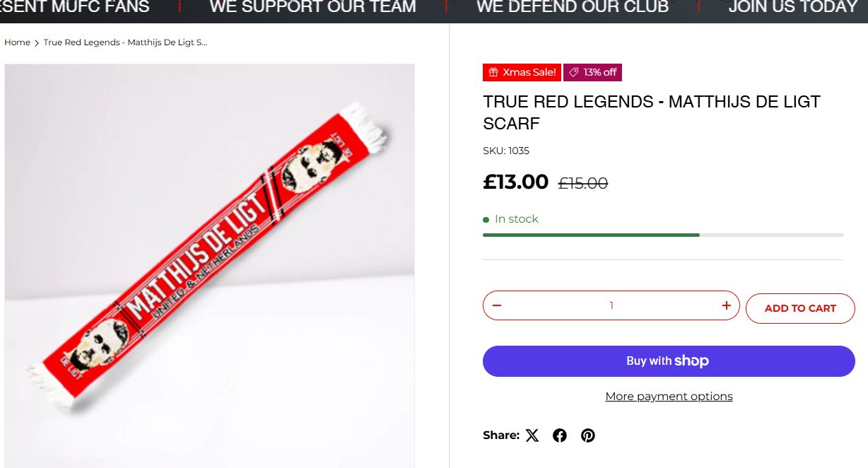The image size is (868, 468).
Task: Decrease quantity with the minus icon
Action: coord(497,305)
